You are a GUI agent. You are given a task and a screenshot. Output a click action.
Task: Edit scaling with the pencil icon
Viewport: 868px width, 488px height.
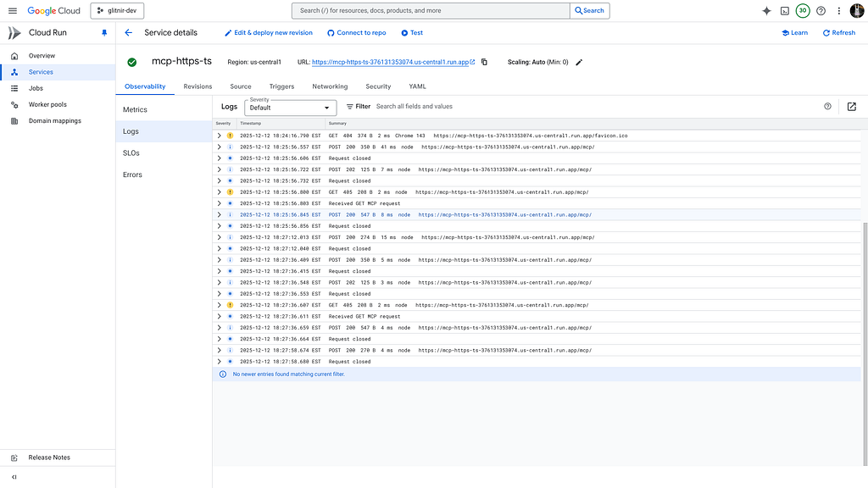tap(579, 62)
